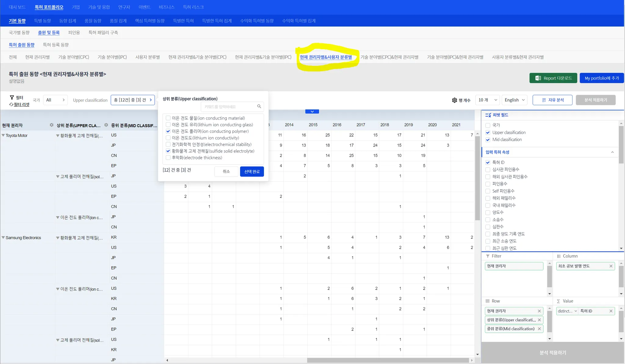Click the Report 다운로드 button
Screen dimensions: 625x364
[553, 78]
